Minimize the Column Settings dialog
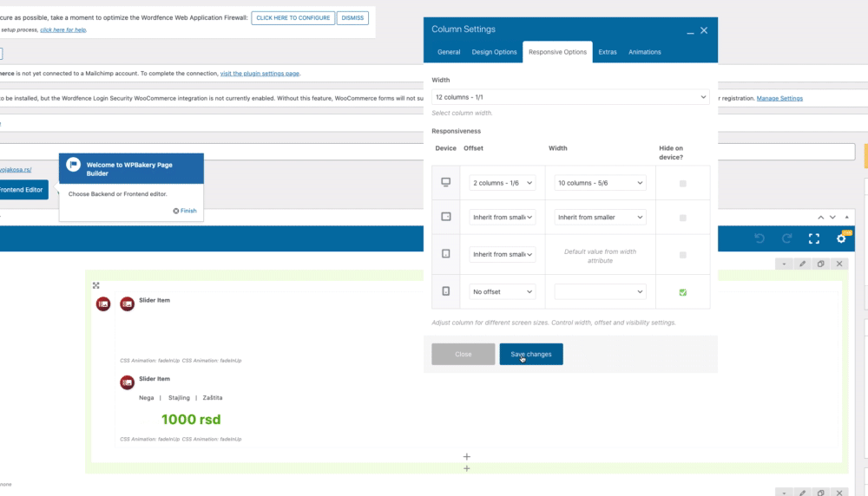Image resolution: width=868 pixels, height=496 pixels. 690,31
